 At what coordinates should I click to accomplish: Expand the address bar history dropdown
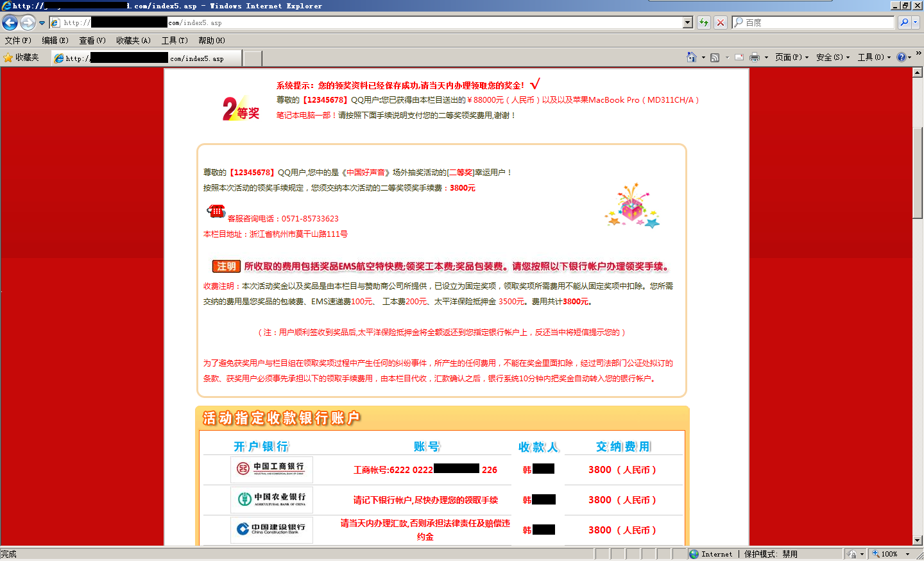688,22
